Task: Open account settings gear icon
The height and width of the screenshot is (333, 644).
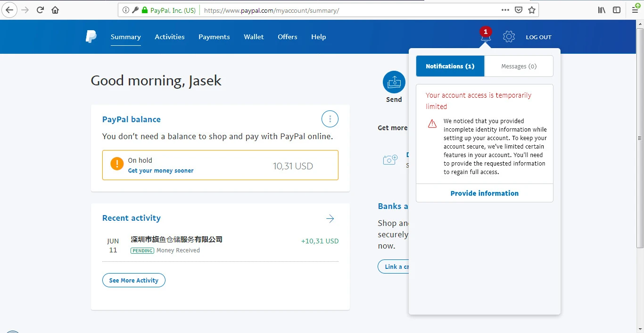Action: [509, 37]
